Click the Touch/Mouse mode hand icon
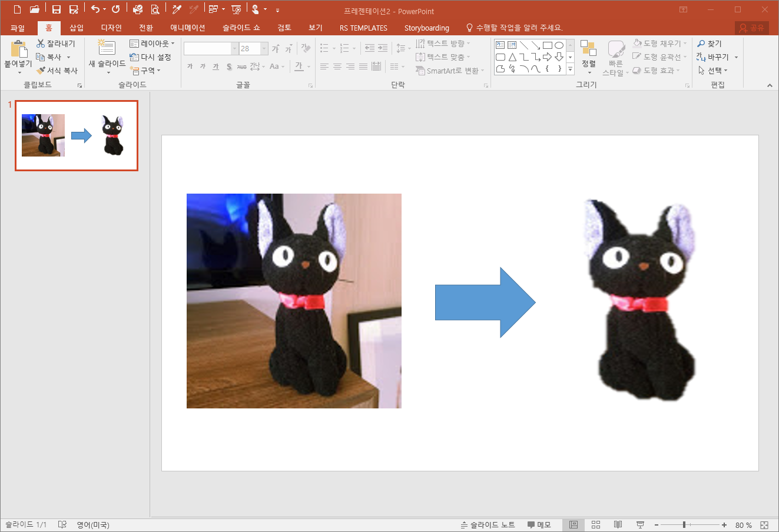 255,9
